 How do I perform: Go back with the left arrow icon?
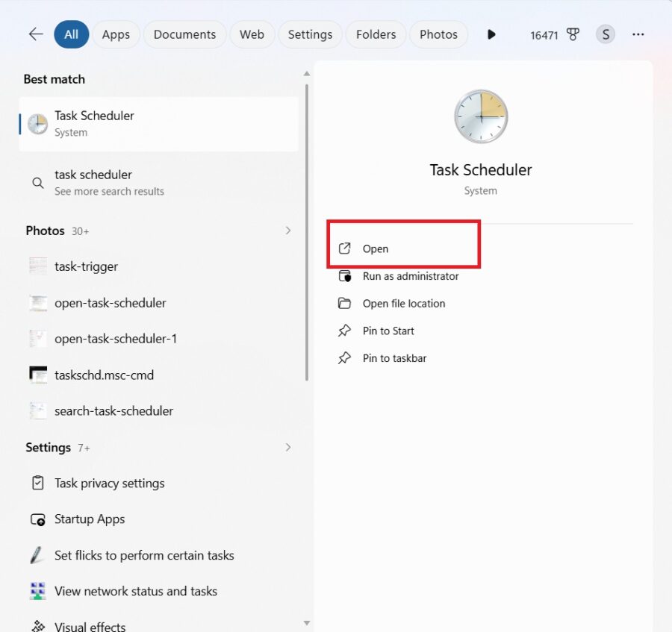point(36,34)
